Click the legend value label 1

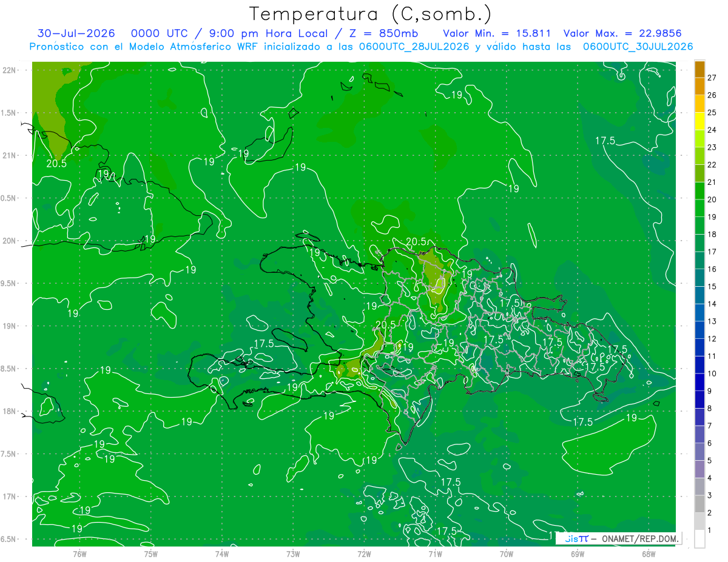click(710, 530)
